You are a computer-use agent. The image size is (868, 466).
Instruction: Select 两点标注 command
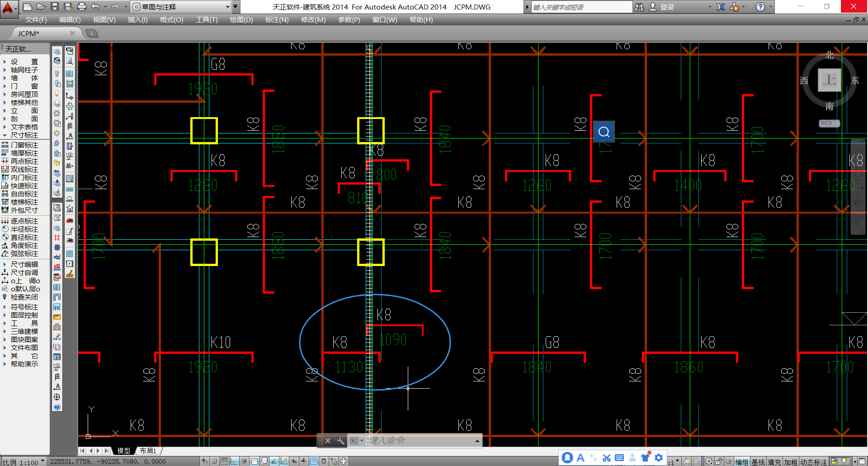[24, 161]
